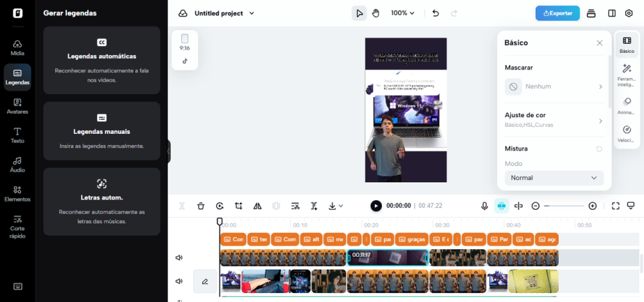644x302 pixels.
Task: Open the layers stack icon beside Exportar
Action: (x=591, y=13)
